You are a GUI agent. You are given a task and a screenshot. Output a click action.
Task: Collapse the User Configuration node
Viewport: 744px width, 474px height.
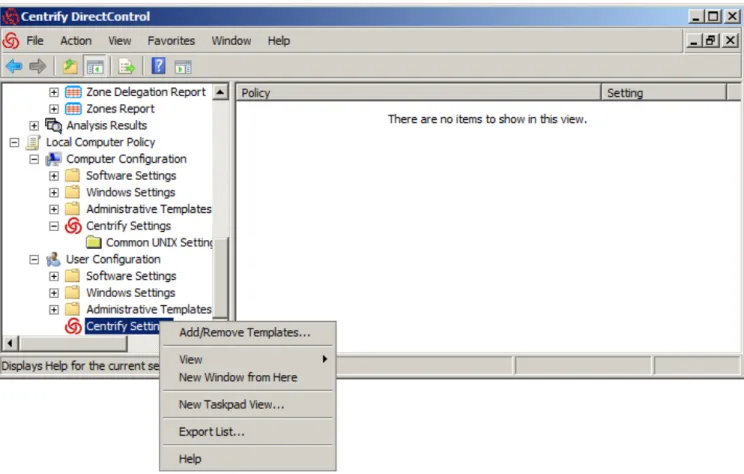pos(34,260)
